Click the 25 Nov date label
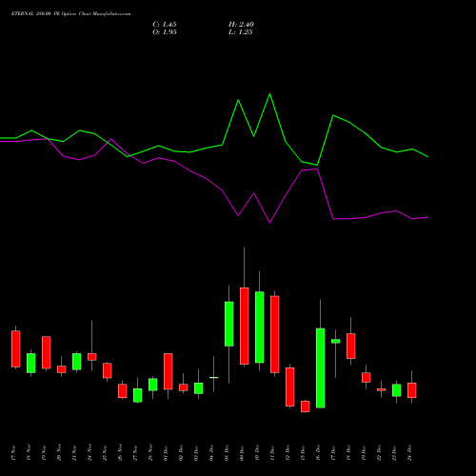Screen dimensions: 476x476 pyautogui.click(x=105, y=452)
